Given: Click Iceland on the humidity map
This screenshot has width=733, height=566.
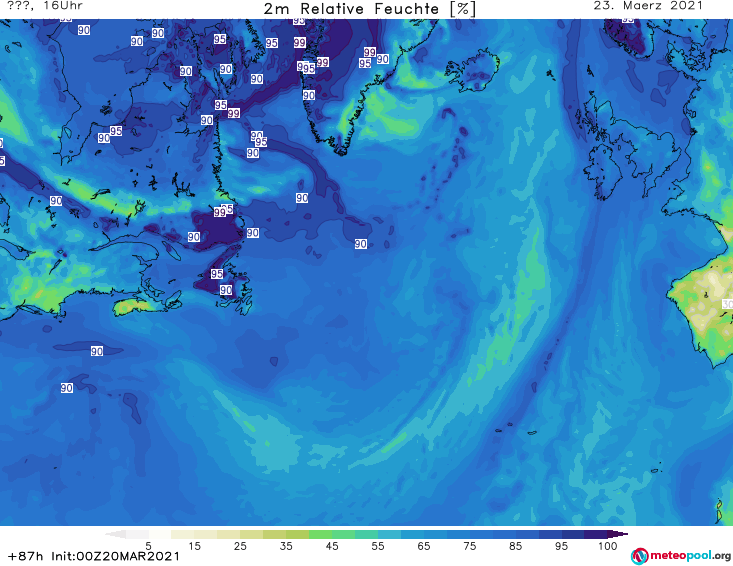Looking at the screenshot, I should [x=473, y=73].
